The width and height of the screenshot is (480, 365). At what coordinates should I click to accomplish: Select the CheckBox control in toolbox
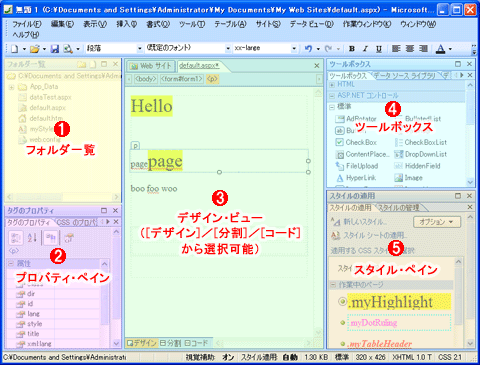click(357, 142)
